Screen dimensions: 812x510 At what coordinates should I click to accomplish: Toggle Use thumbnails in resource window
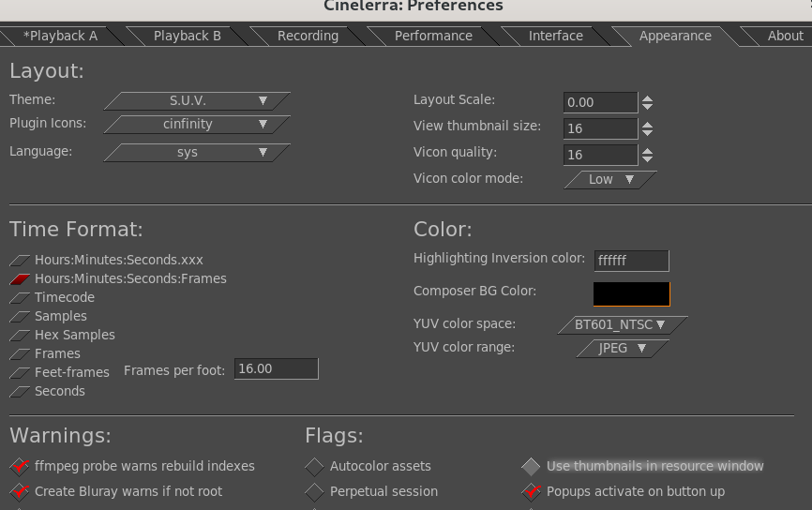pos(642,467)
